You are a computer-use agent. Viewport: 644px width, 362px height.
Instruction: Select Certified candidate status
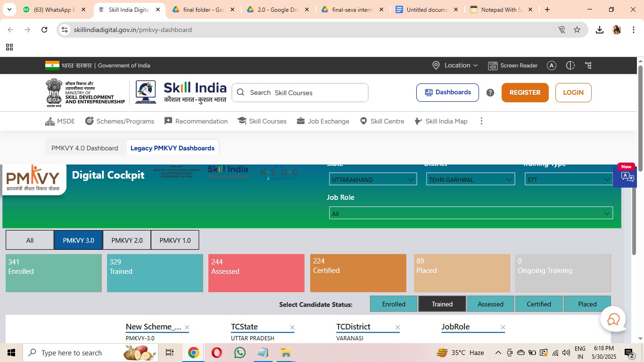tap(539, 304)
